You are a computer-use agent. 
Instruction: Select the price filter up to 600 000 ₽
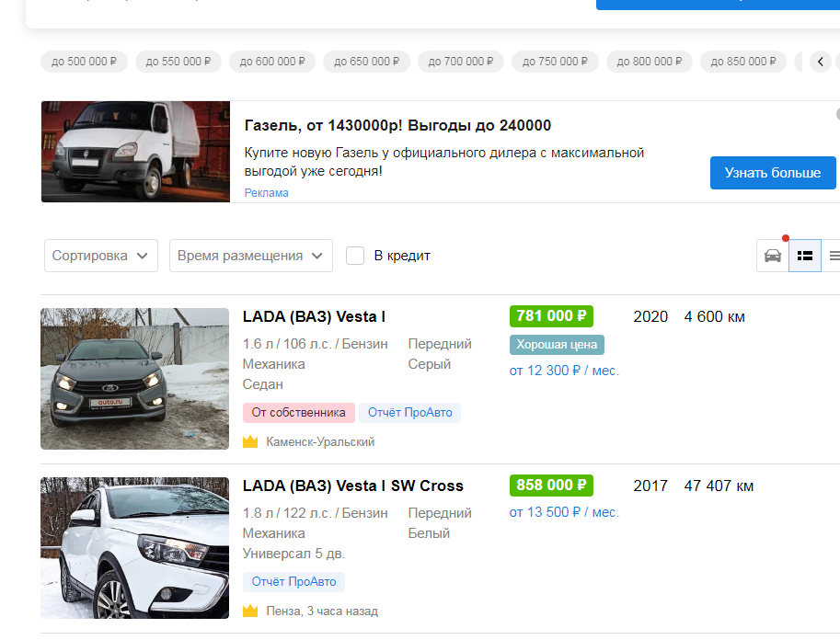272,62
